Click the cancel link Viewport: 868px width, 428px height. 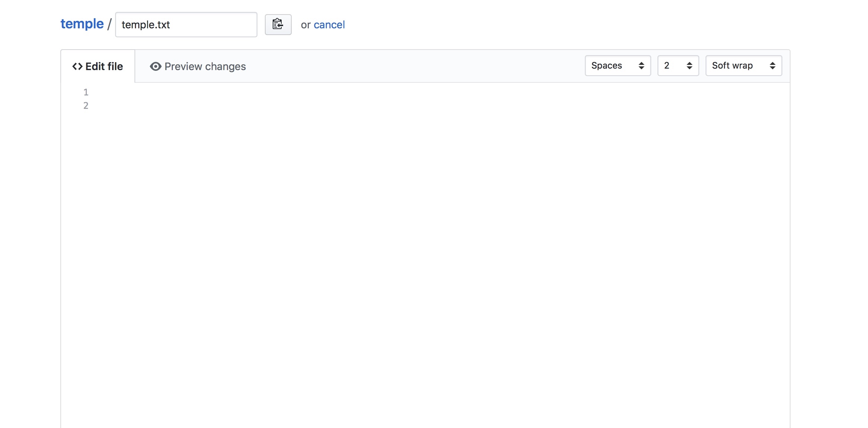click(329, 25)
